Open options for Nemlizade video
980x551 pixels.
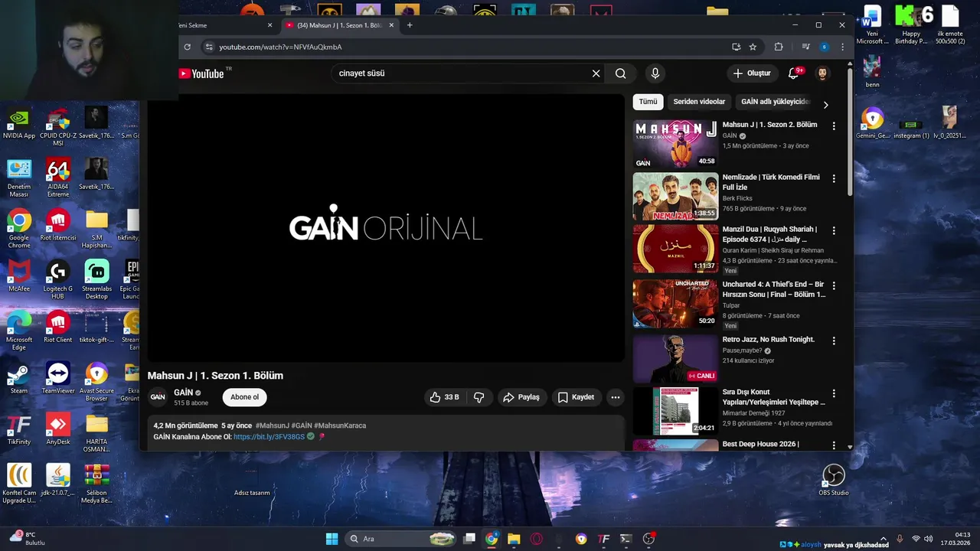[x=834, y=178]
